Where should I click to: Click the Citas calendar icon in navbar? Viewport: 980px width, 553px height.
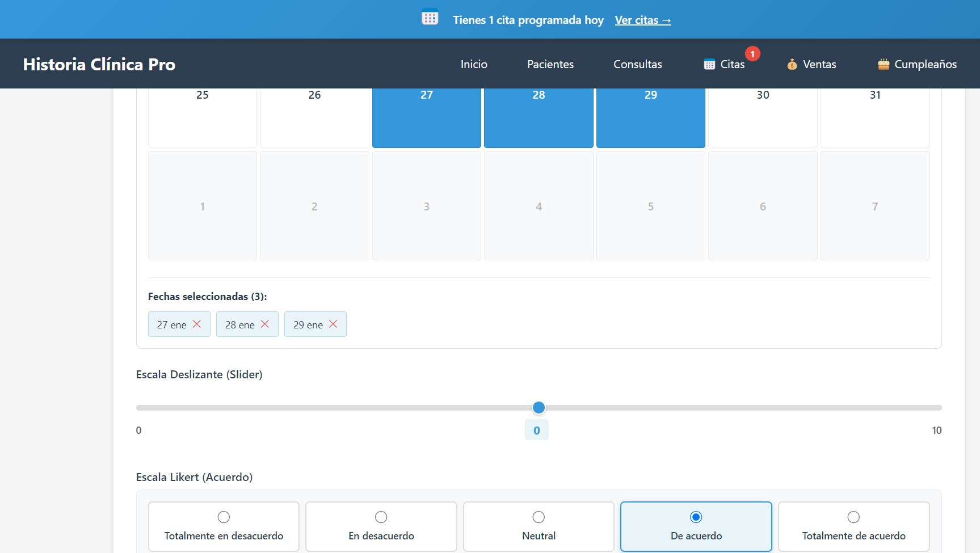coord(709,65)
